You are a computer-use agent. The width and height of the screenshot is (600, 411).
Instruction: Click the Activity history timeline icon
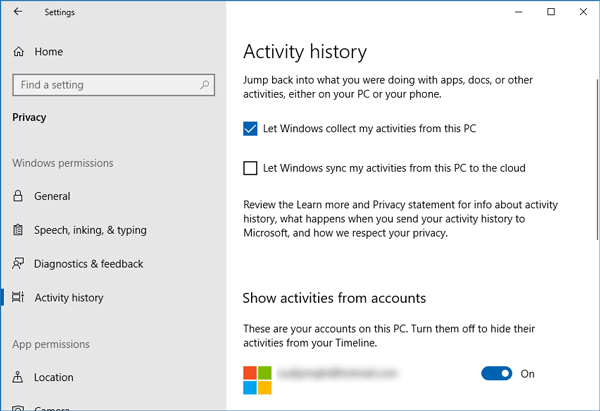[x=18, y=297]
